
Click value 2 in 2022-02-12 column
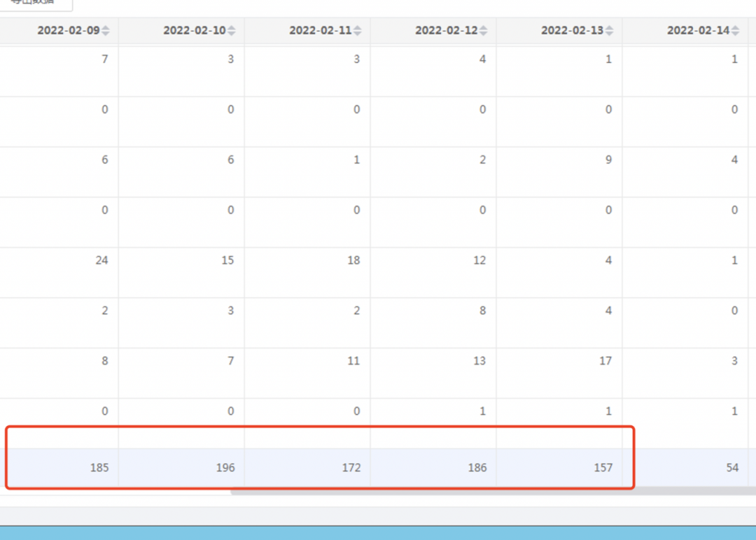(x=482, y=160)
